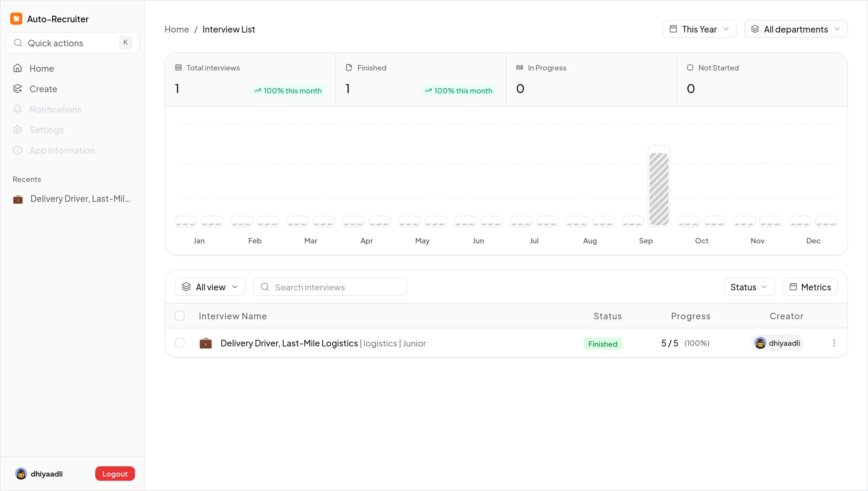Screen dimensions: 868x491
Task: Open the three-dot row actions menu
Action: (834, 343)
